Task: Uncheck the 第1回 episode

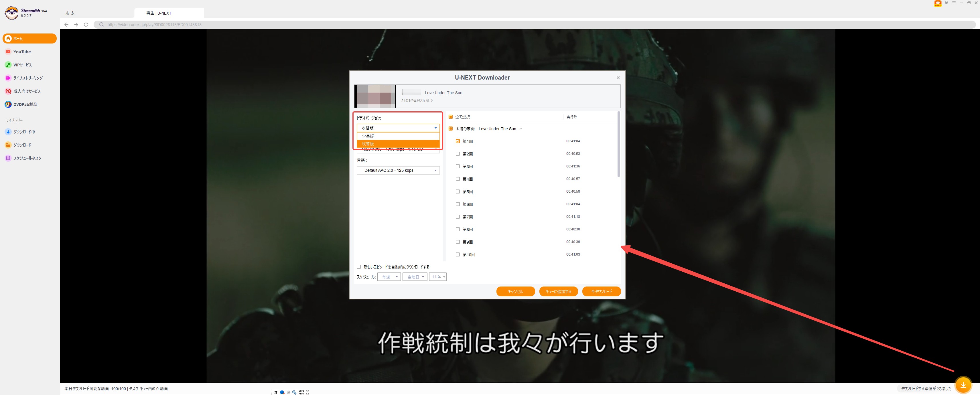Action: [x=458, y=141]
